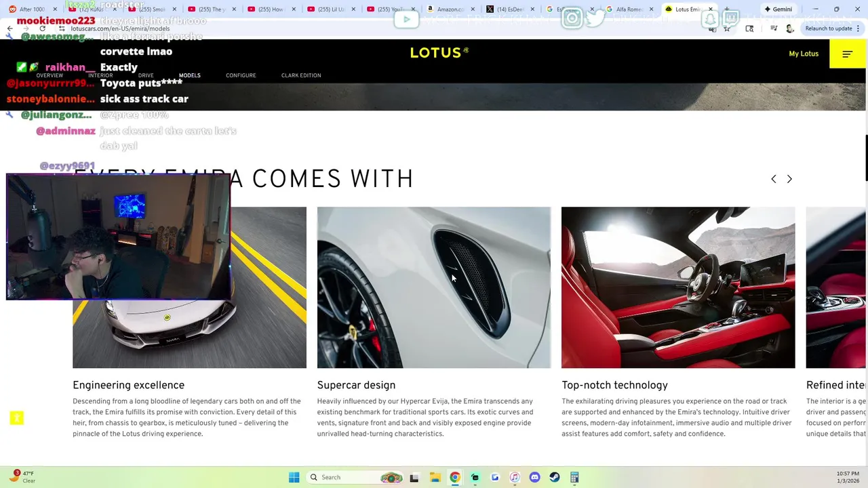Viewport: 868px width, 488px height.
Task: Open the DRIVE section link
Action: [x=146, y=75]
